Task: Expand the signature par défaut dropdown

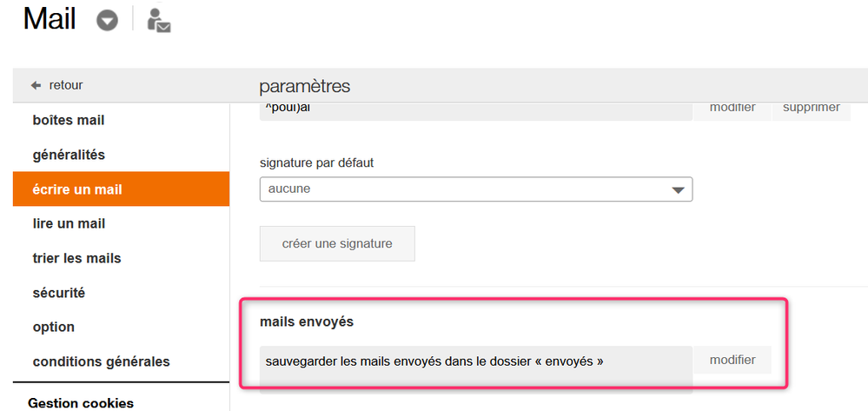Action: pyautogui.click(x=476, y=189)
